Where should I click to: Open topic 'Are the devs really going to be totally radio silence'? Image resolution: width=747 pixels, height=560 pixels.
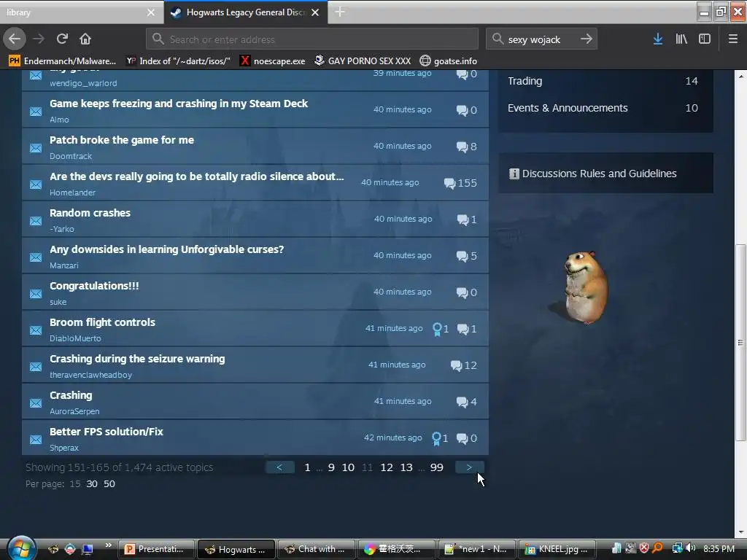(x=197, y=176)
